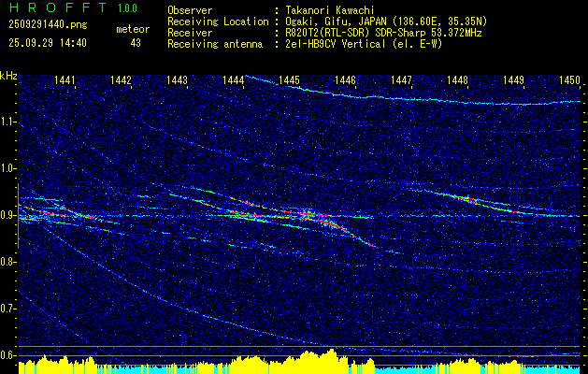
Task: Click the version number 1.0.0
Action: coord(127,8)
